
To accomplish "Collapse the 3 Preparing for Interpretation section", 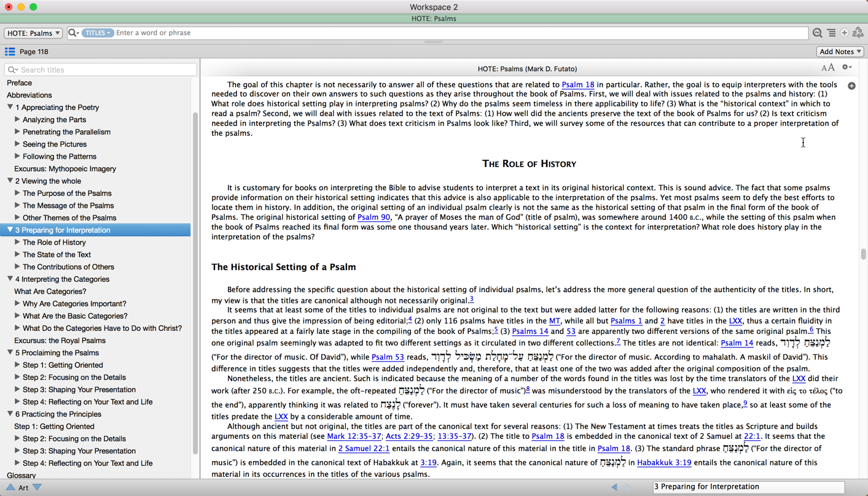I will coord(10,230).
